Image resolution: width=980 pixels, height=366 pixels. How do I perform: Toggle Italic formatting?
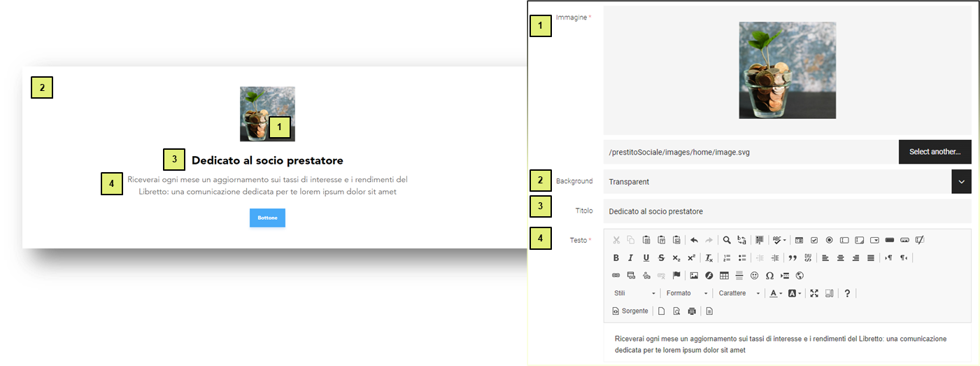point(631,258)
